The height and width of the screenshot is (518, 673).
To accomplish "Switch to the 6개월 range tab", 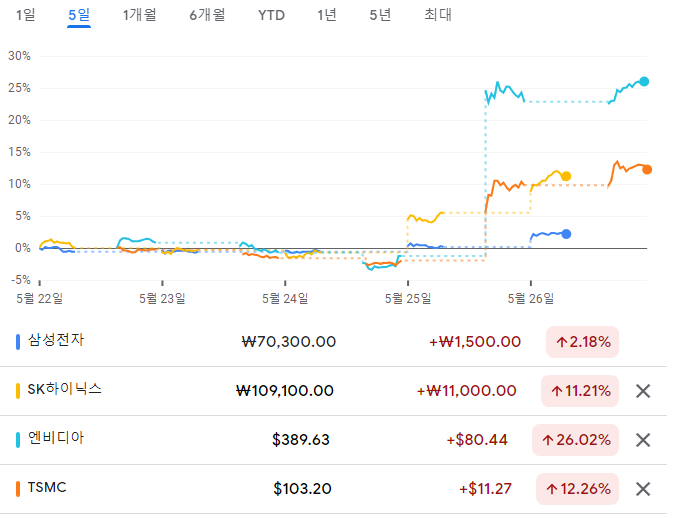I will [x=207, y=15].
